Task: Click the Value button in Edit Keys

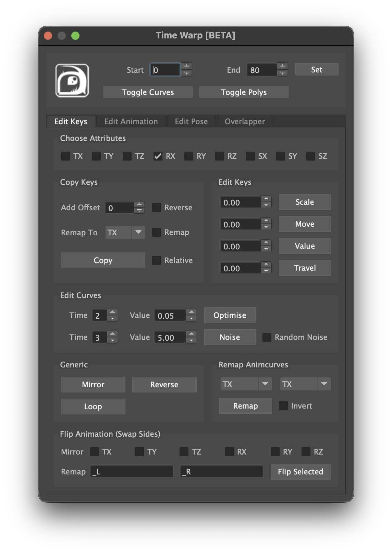Action: tap(305, 246)
